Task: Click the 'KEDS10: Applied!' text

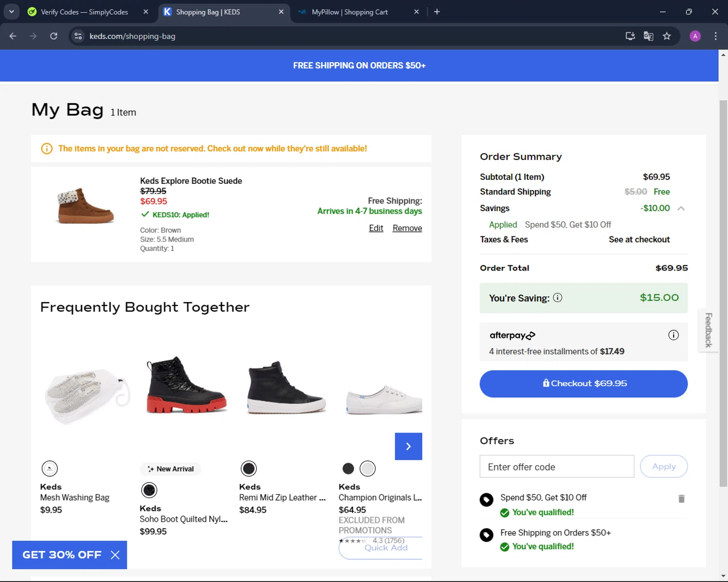Action: pos(181,215)
